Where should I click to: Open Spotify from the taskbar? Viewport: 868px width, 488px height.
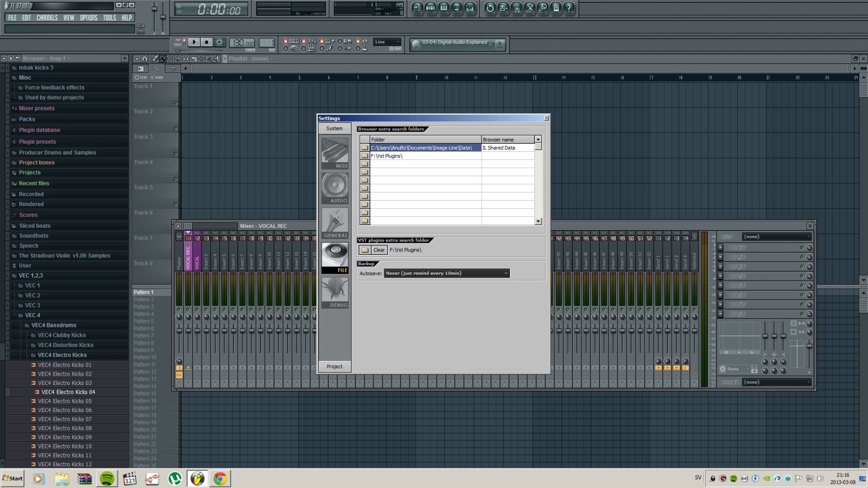tap(107, 478)
